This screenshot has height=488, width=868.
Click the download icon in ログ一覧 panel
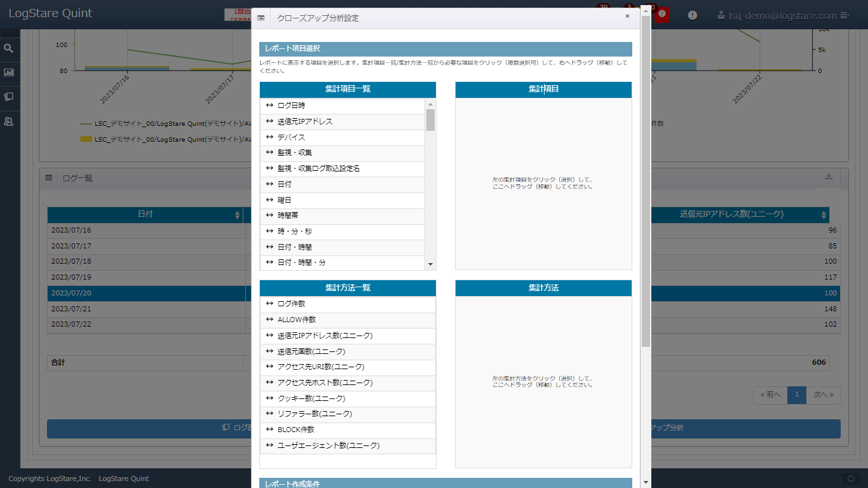829,177
